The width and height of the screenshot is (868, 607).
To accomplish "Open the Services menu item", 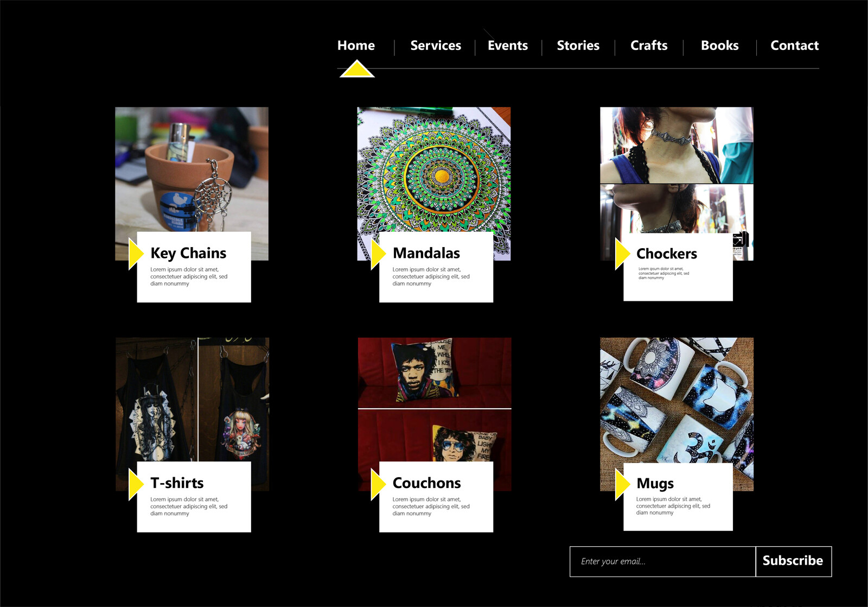I will coord(436,46).
